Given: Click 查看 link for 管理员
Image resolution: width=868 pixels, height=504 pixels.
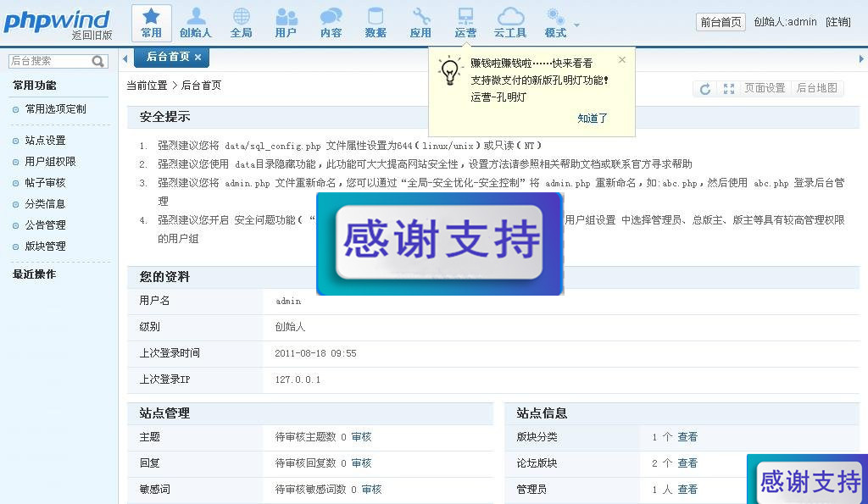Looking at the screenshot, I should 687,490.
